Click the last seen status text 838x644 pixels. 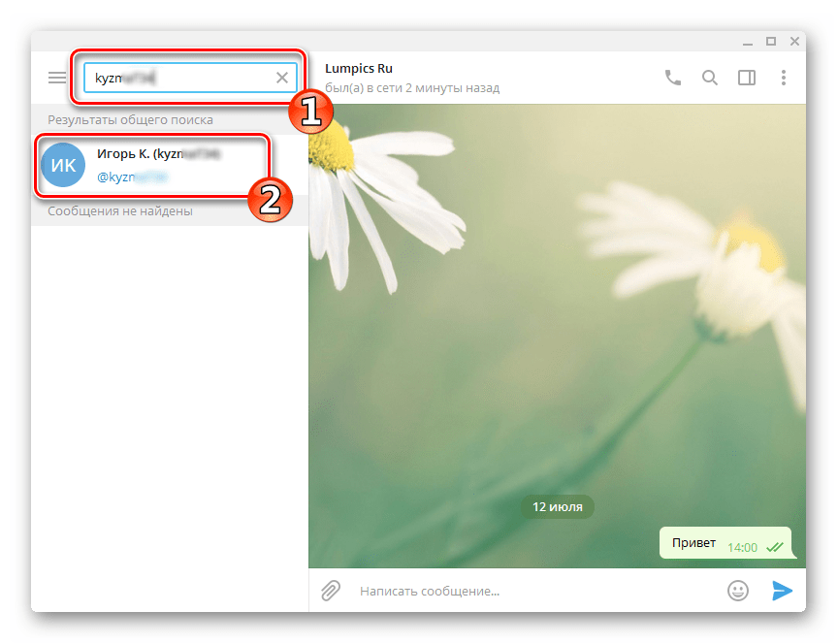click(413, 88)
